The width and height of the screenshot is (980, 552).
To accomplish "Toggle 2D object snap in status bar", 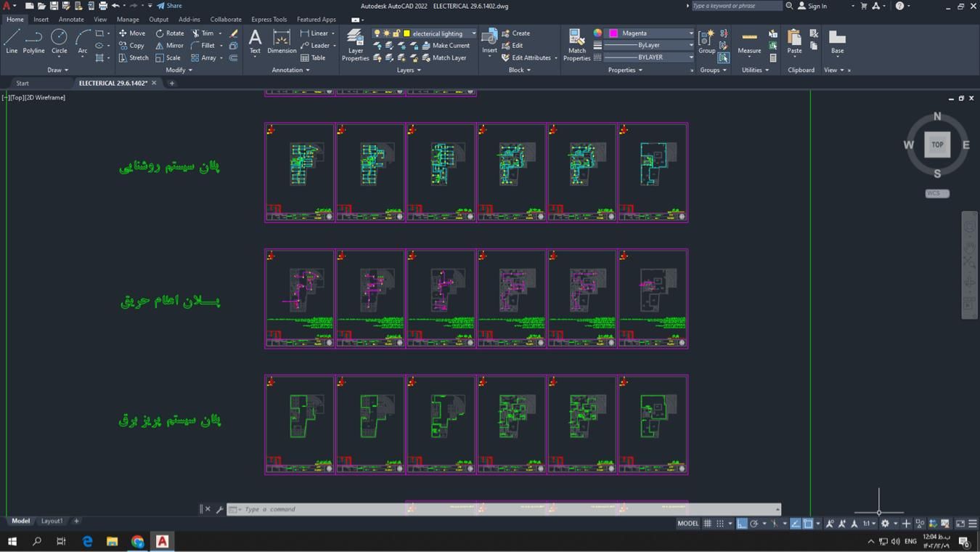I will point(808,524).
